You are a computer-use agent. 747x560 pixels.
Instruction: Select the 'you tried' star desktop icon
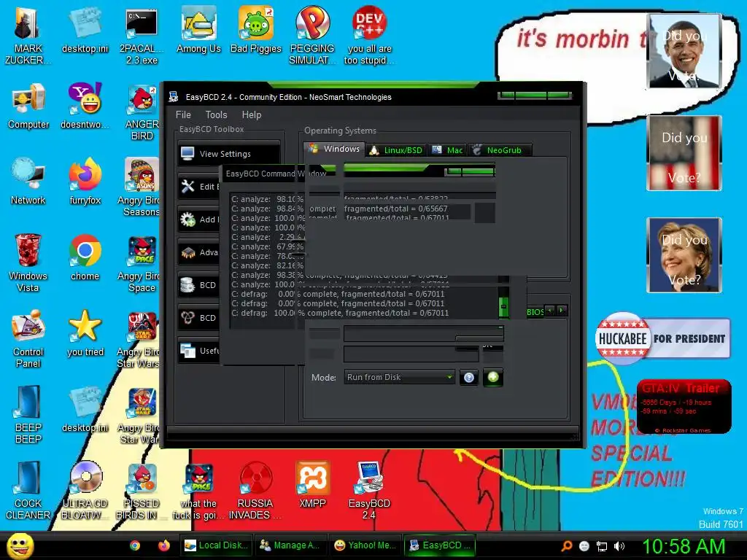click(85, 332)
